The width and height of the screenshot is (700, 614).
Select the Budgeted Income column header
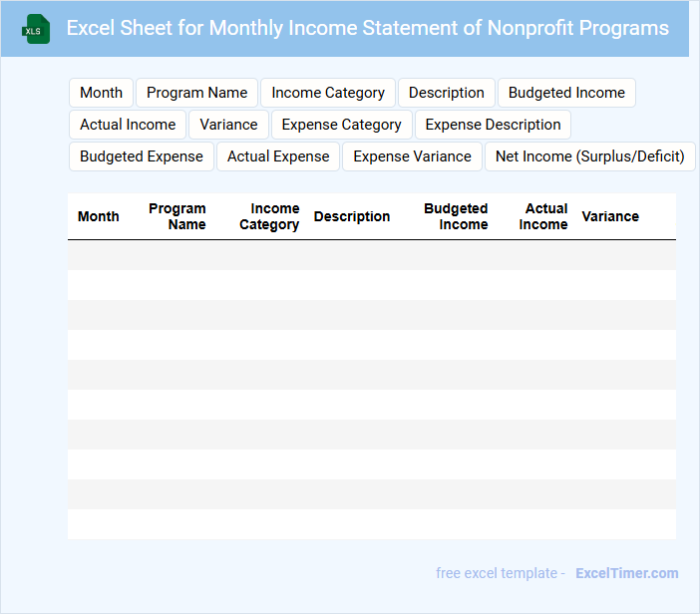coord(457,216)
